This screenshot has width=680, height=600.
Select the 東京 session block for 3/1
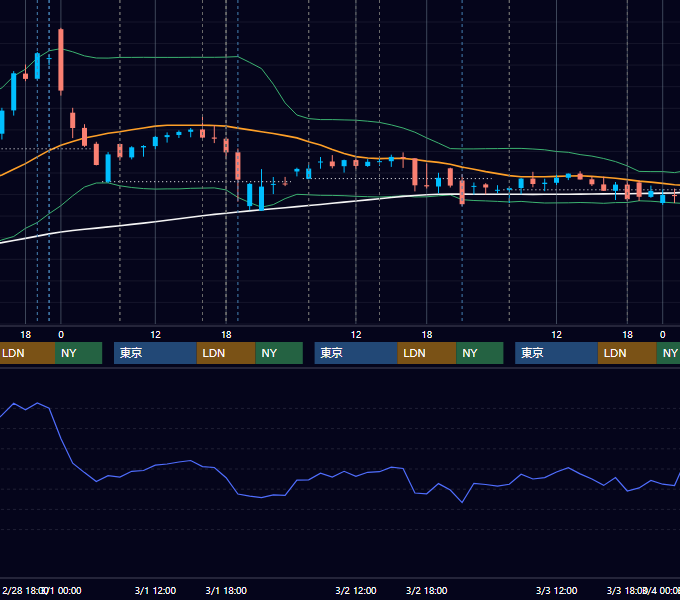(155, 353)
